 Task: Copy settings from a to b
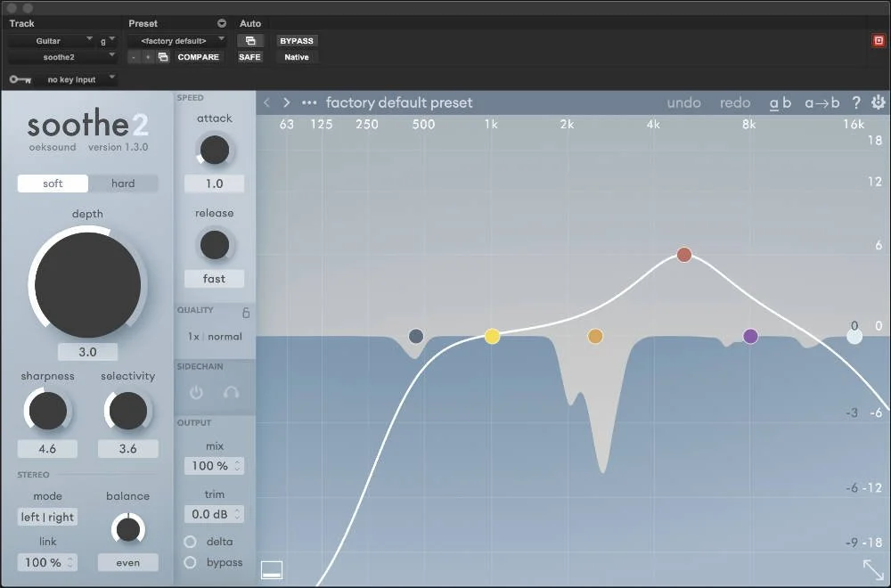[x=820, y=102]
